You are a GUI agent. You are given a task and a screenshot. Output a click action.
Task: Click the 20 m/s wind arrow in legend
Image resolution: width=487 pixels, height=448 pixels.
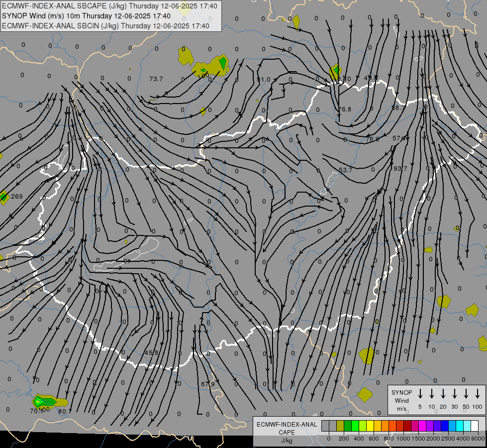(x=443, y=393)
